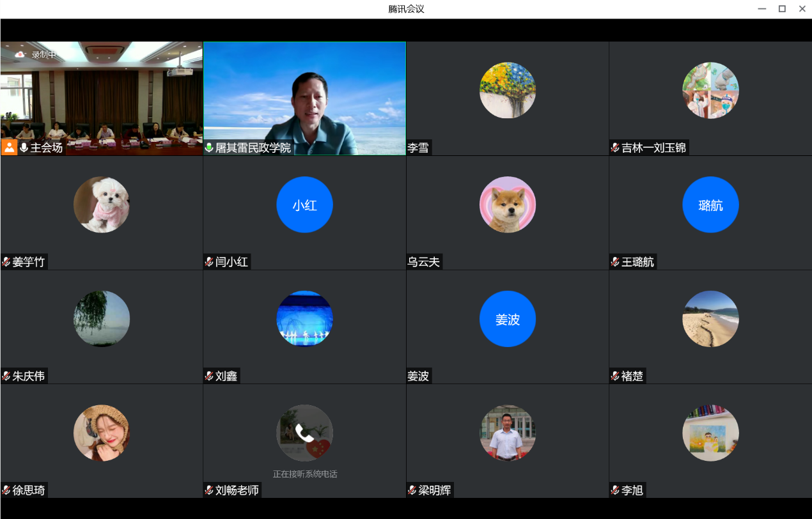
Task: Click the muted mic icon beside 姜竿竹
Action: click(6, 262)
